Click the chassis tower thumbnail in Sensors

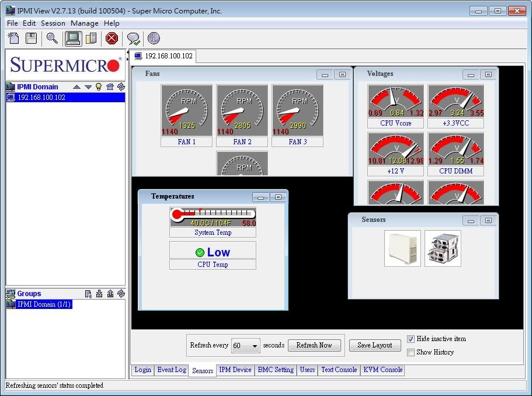(403, 248)
